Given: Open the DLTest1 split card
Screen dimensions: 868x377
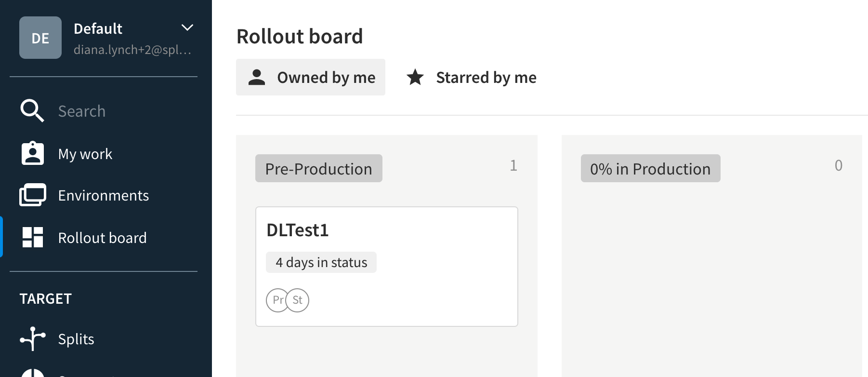Looking at the screenshot, I should click(387, 267).
